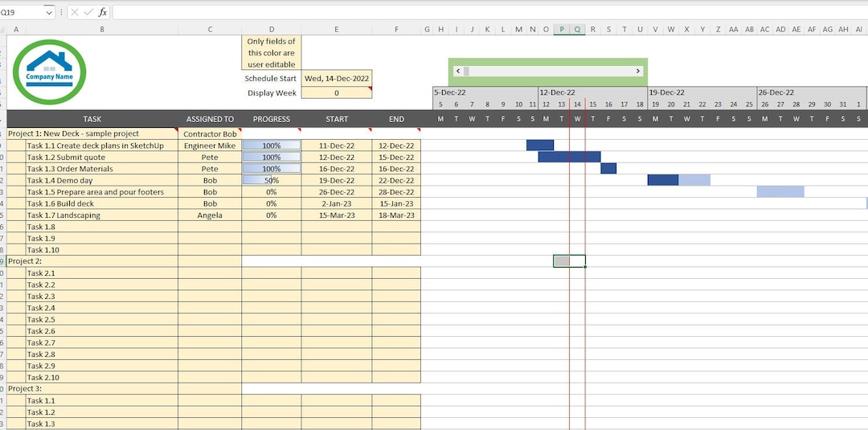Click the '5-Dec-22' week header
Screen dimensions: 868x430
[x=485, y=92]
